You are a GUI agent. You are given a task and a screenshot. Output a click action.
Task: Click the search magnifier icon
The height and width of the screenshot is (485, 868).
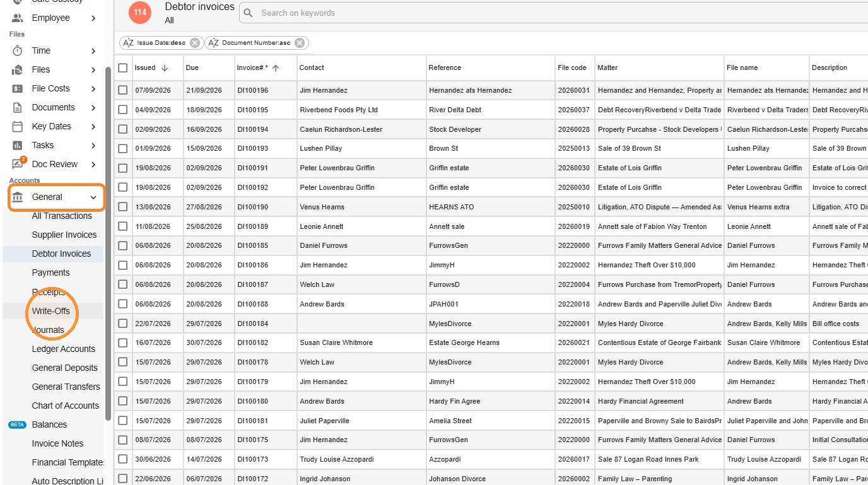point(249,13)
